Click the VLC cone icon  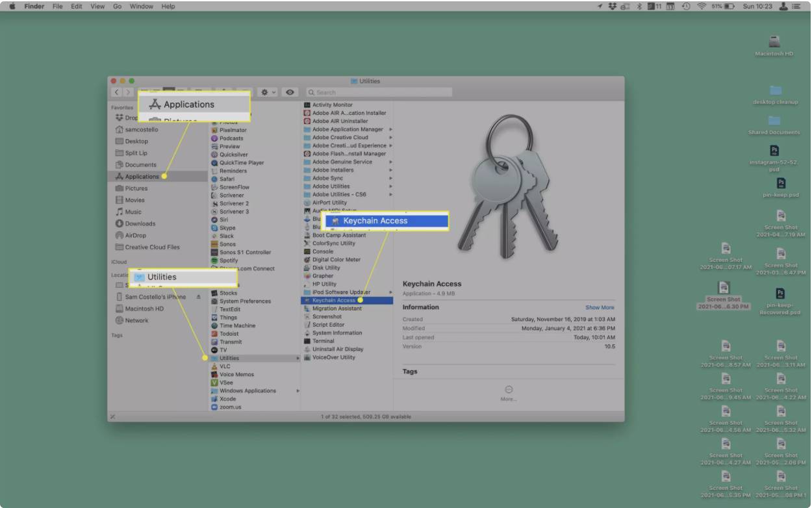(x=214, y=366)
